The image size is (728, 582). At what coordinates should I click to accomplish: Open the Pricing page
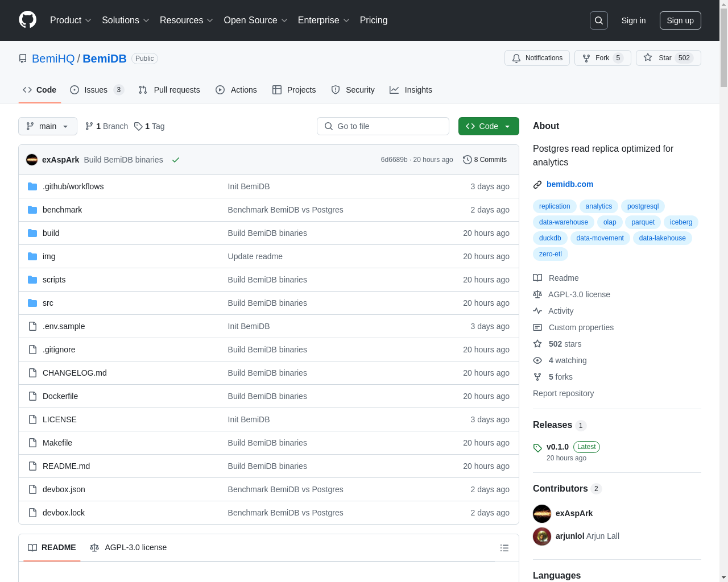(374, 20)
